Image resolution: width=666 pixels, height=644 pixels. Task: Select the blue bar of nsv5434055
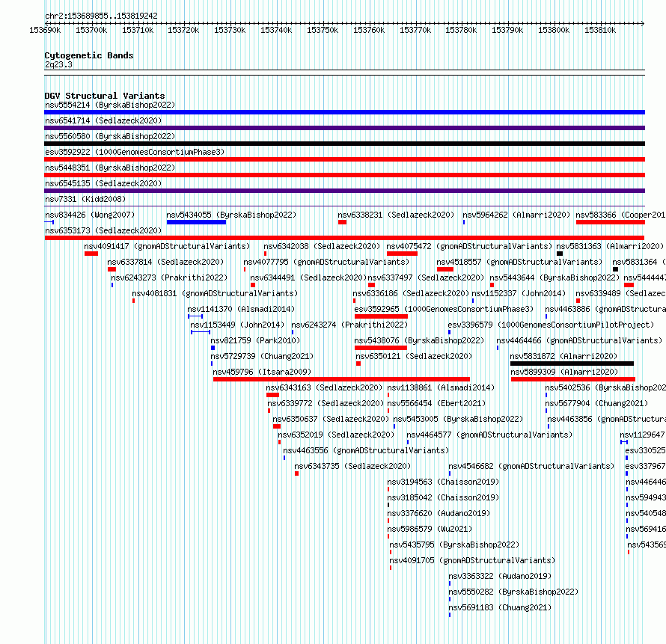coord(196,222)
